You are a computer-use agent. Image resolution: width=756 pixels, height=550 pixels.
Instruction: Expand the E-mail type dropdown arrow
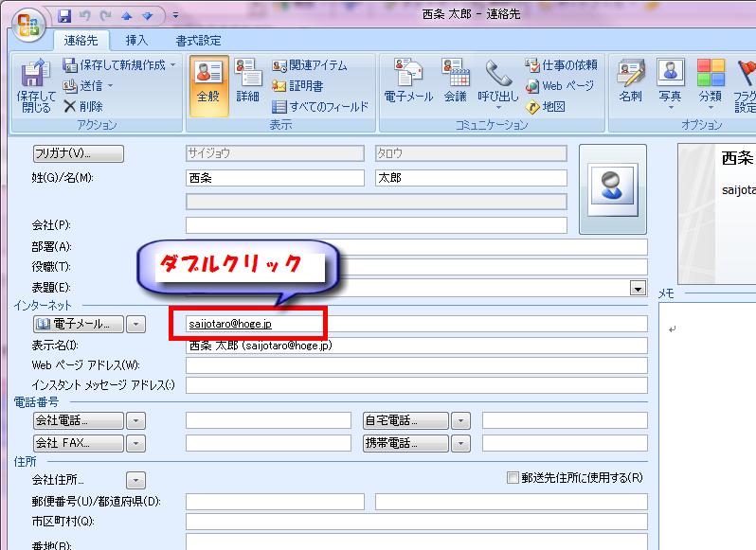pyautogui.click(x=136, y=325)
